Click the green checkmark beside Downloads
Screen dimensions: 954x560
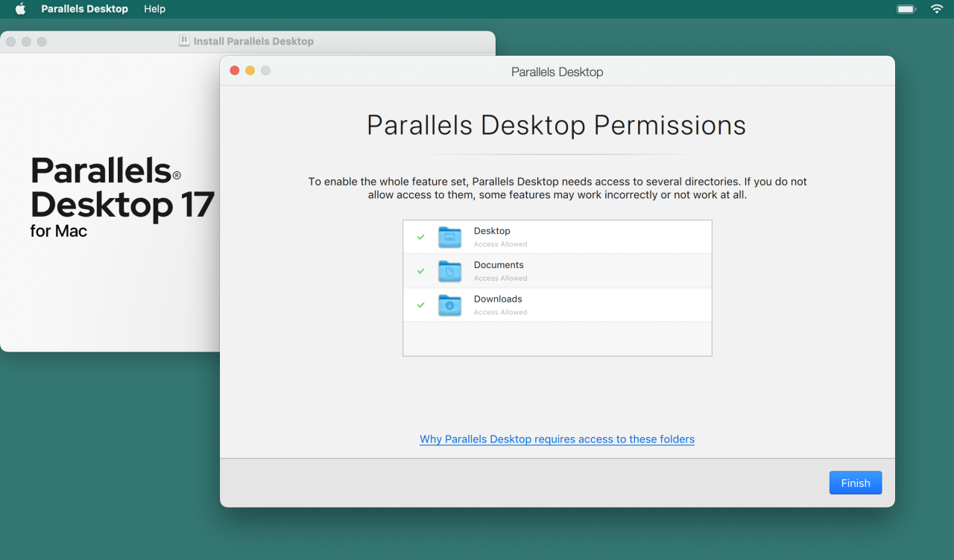(420, 305)
